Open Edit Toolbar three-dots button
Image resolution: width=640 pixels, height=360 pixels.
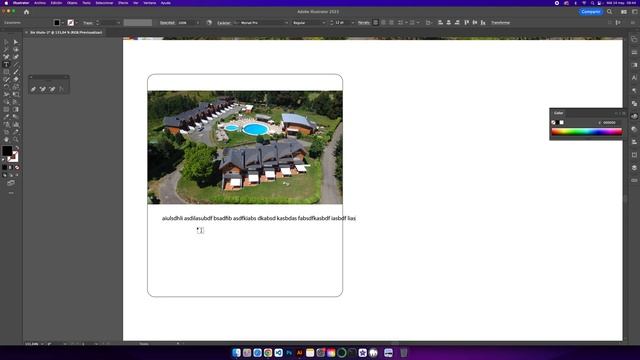click(11, 193)
